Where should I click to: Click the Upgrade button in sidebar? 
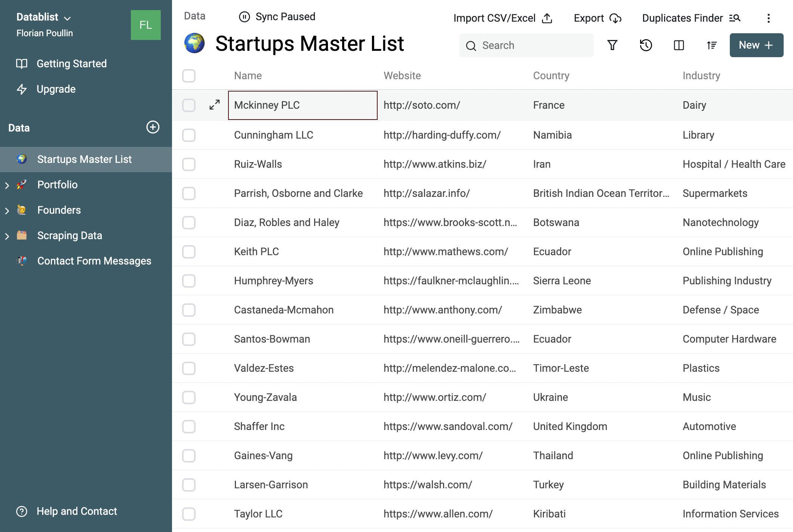click(55, 89)
